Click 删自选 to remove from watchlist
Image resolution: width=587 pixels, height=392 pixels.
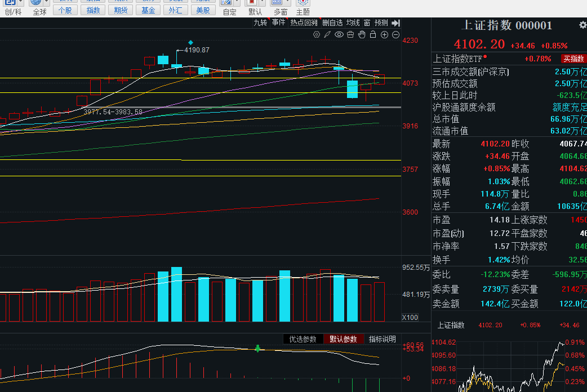(x=332, y=23)
